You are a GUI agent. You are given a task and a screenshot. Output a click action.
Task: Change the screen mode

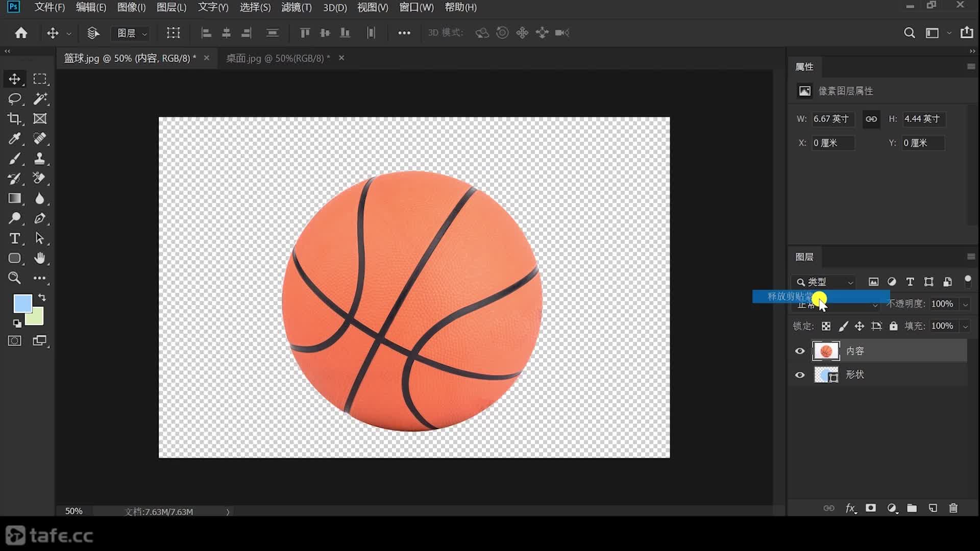pos(40,341)
